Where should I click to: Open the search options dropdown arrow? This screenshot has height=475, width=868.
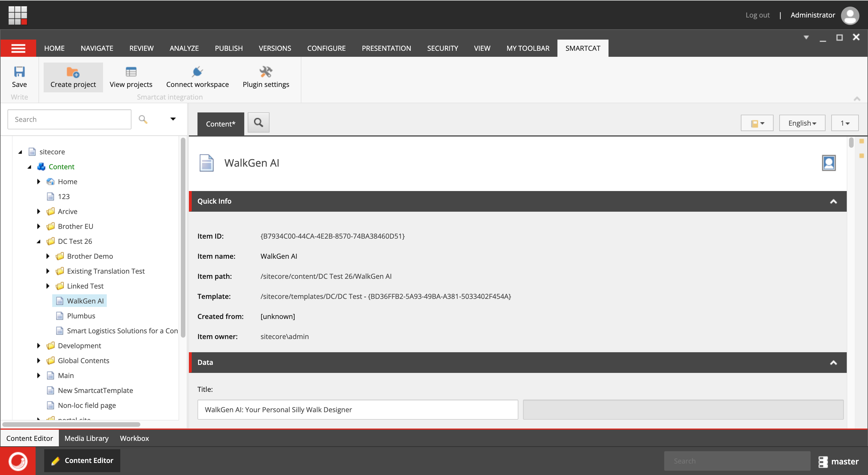coord(173,119)
